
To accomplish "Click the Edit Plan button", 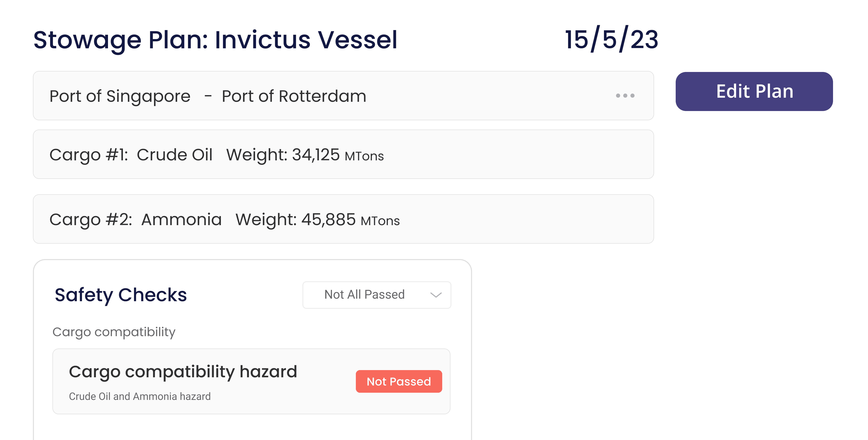I will click(x=754, y=91).
